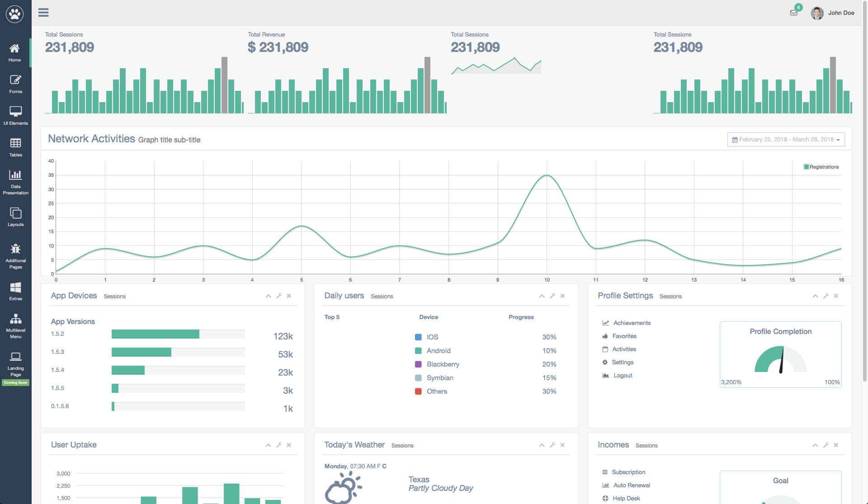Collapse the Daily users panel
The height and width of the screenshot is (504, 868).
pos(542,296)
